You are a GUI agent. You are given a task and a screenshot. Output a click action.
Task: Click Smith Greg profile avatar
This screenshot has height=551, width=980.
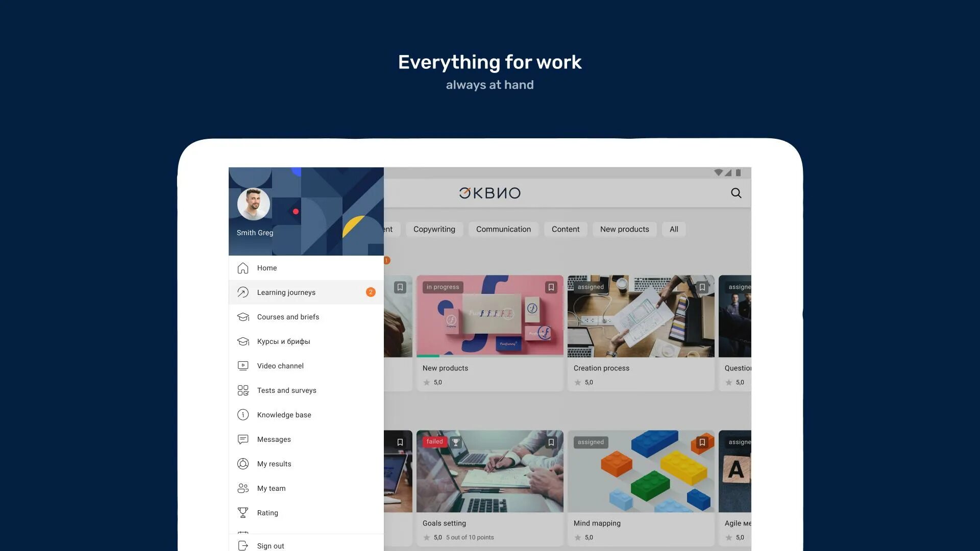(254, 204)
